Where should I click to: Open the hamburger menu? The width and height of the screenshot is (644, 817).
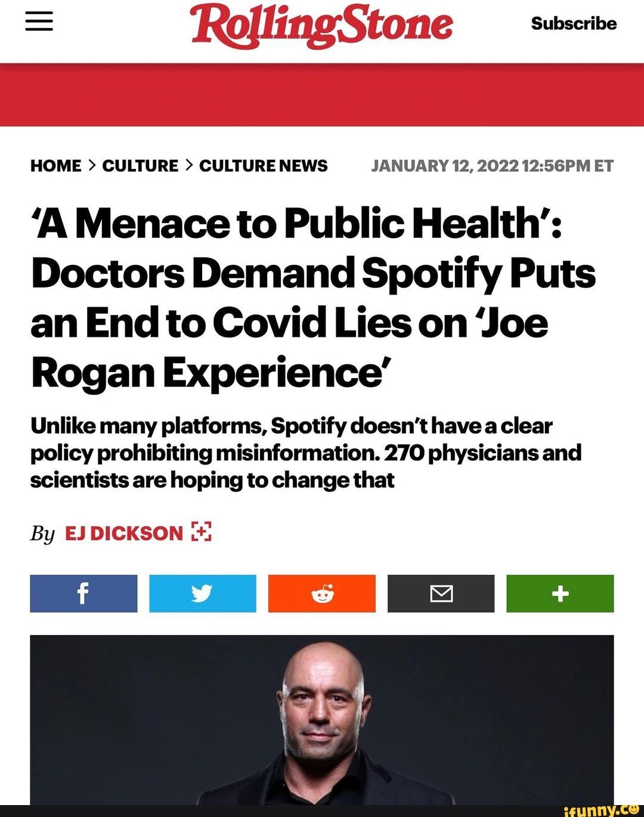coord(39,23)
